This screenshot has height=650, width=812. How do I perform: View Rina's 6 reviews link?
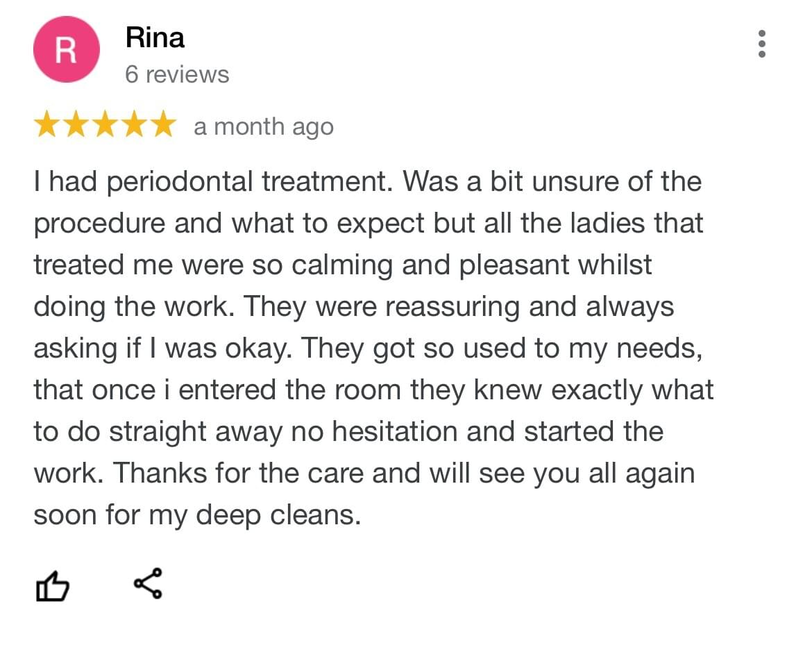coord(177,74)
